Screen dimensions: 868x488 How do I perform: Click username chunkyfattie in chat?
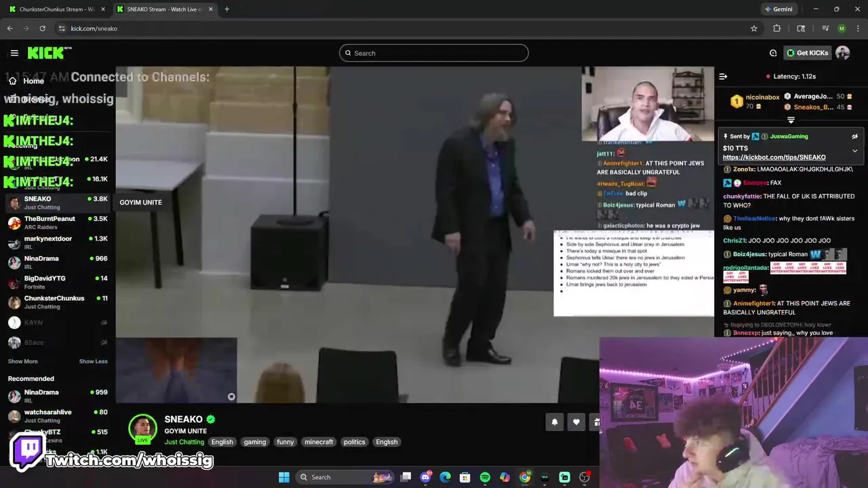coord(742,197)
